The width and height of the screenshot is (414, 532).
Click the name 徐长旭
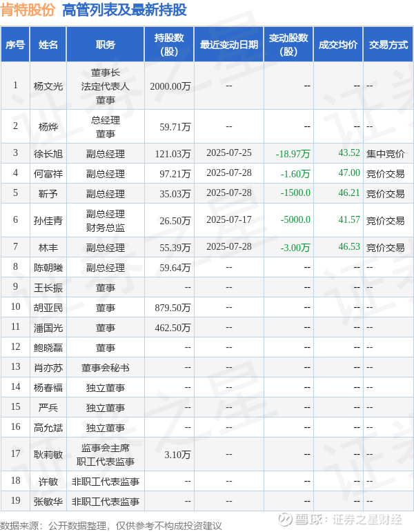tap(48, 154)
